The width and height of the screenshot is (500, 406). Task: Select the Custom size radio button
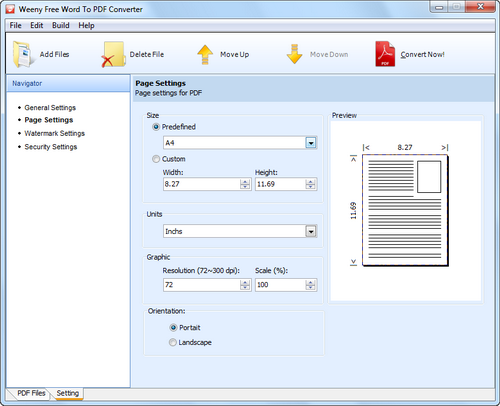[156, 159]
